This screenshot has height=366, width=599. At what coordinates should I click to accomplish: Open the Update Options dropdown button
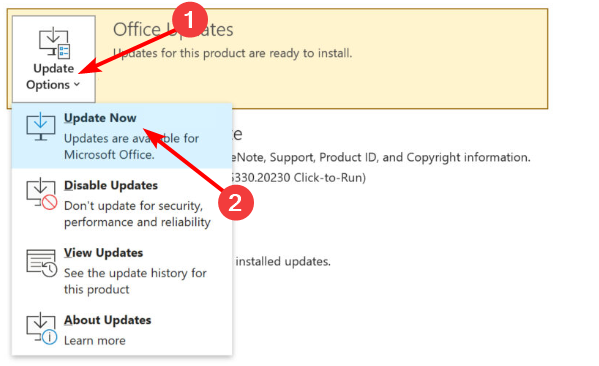tap(53, 59)
